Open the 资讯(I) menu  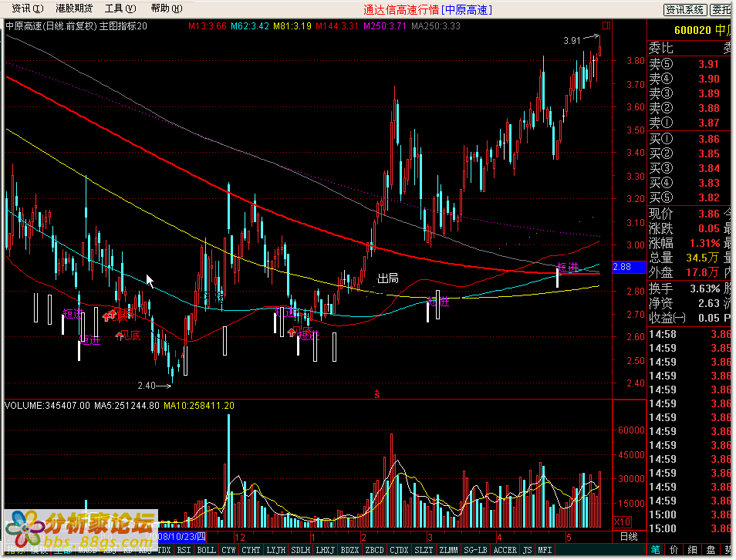coord(27,8)
